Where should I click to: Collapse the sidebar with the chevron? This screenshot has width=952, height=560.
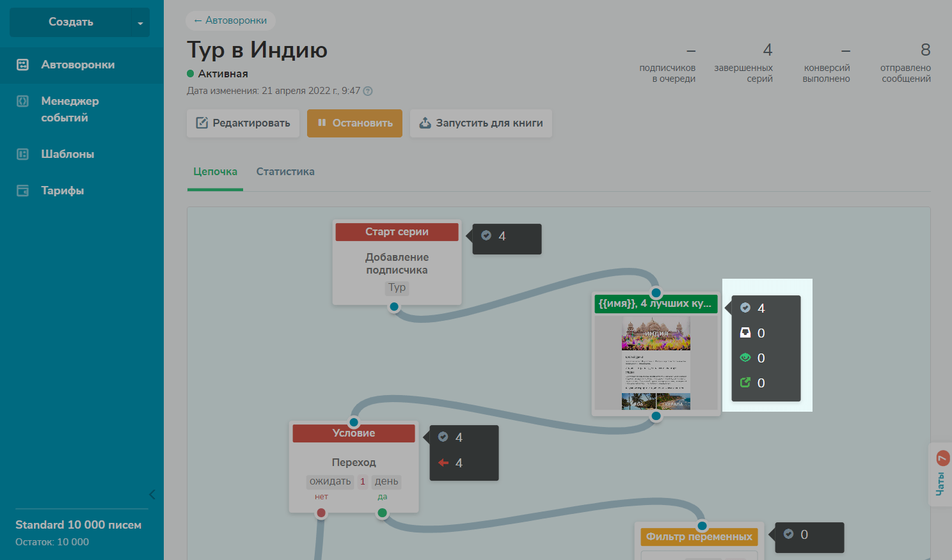pos(152,494)
